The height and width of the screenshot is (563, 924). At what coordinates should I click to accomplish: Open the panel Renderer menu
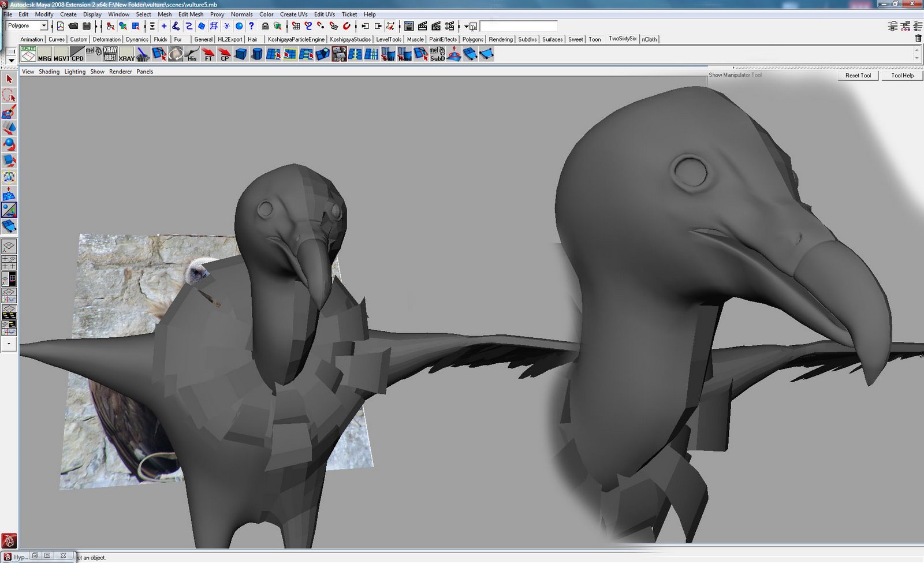(x=121, y=72)
